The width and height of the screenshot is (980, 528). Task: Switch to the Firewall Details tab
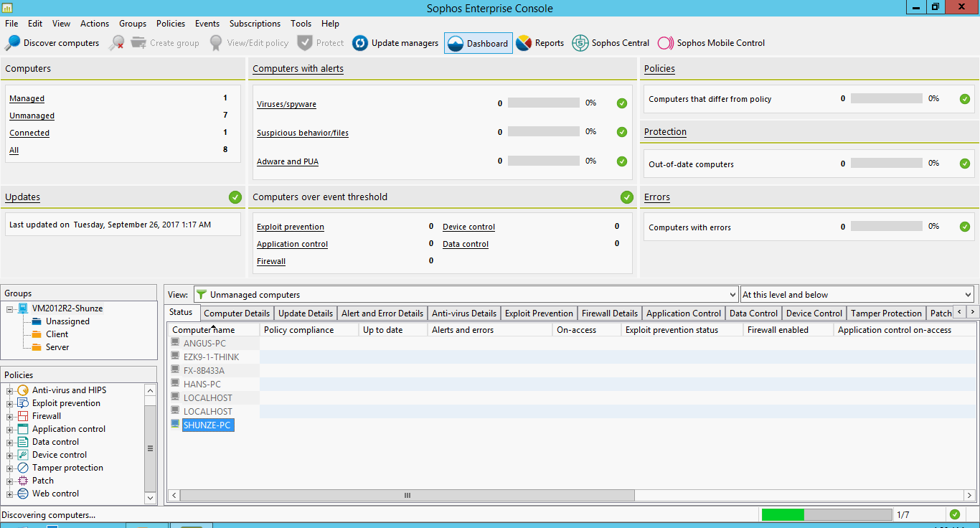[610, 313]
